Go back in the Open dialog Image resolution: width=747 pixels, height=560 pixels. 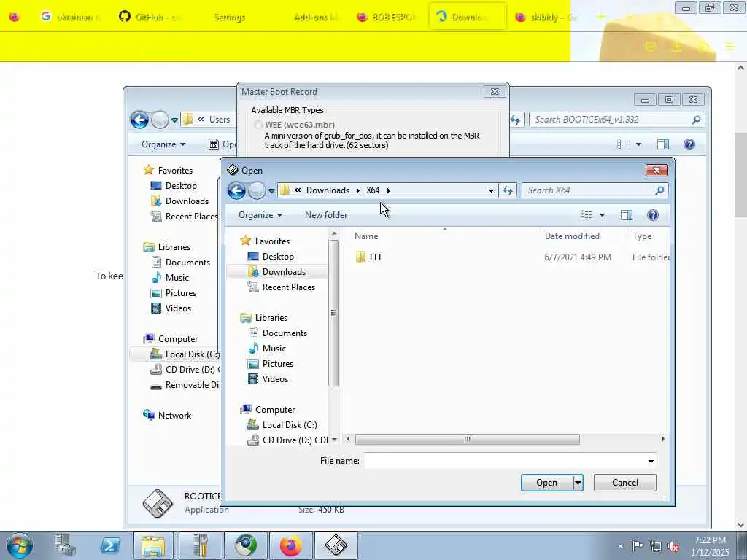[236, 190]
